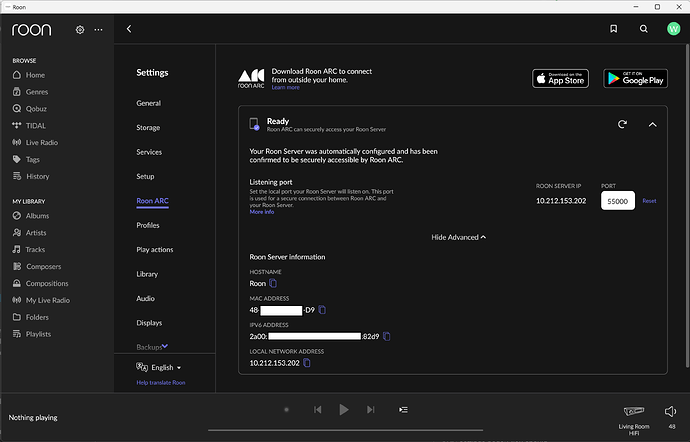The image size is (690, 442).
Task: Open the English language dropdown
Action: pyautogui.click(x=158, y=367)
